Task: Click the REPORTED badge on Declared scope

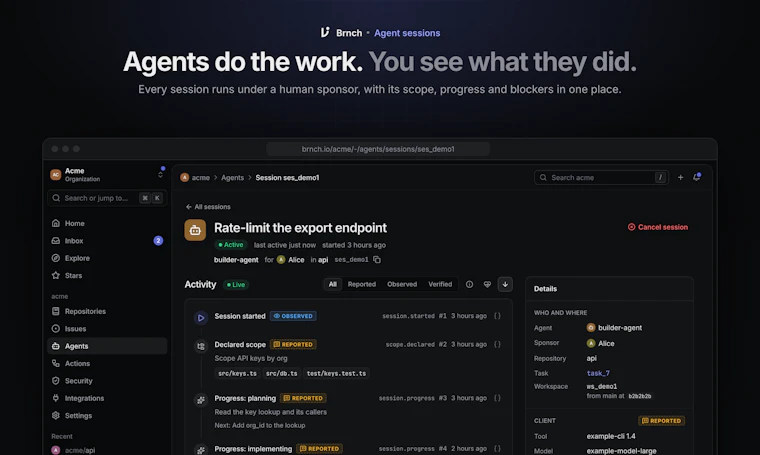Action: [293, 345]
